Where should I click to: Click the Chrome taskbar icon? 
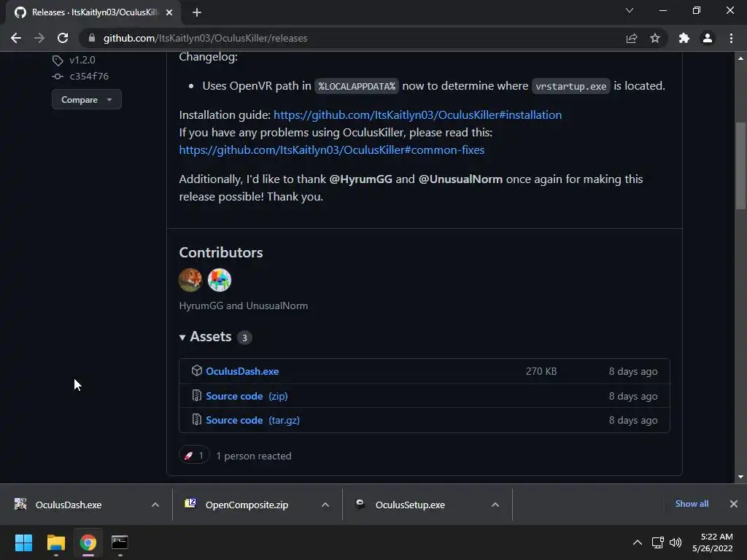coord(88,542)
